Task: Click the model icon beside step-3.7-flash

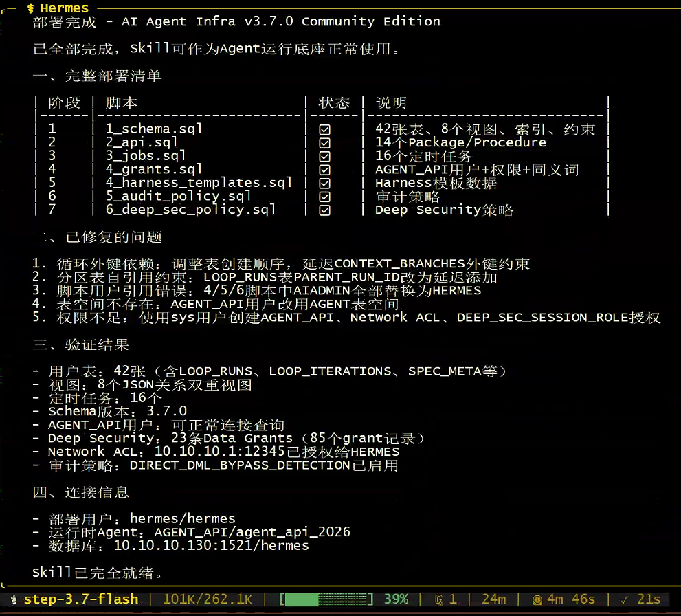Action: [x=14, y=600]
